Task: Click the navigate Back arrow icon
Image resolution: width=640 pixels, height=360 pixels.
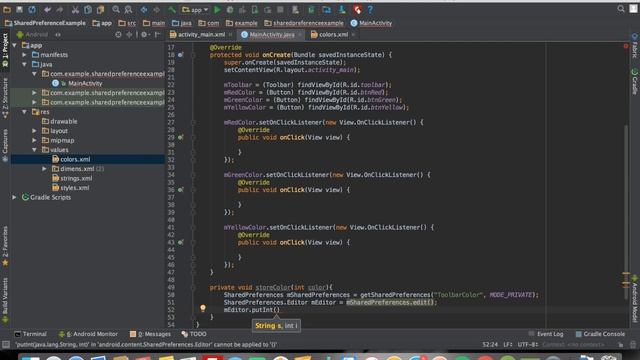Action: click(144, 9)
